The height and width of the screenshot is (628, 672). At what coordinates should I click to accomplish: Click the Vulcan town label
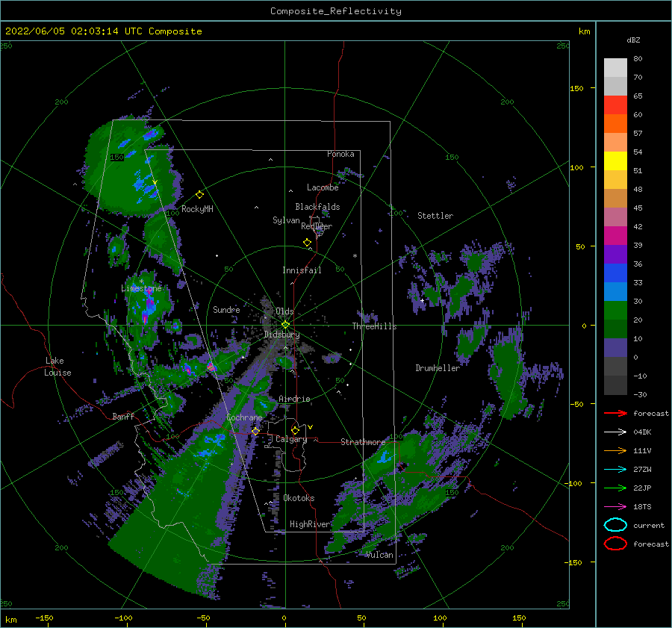click(x=380, y=555)
